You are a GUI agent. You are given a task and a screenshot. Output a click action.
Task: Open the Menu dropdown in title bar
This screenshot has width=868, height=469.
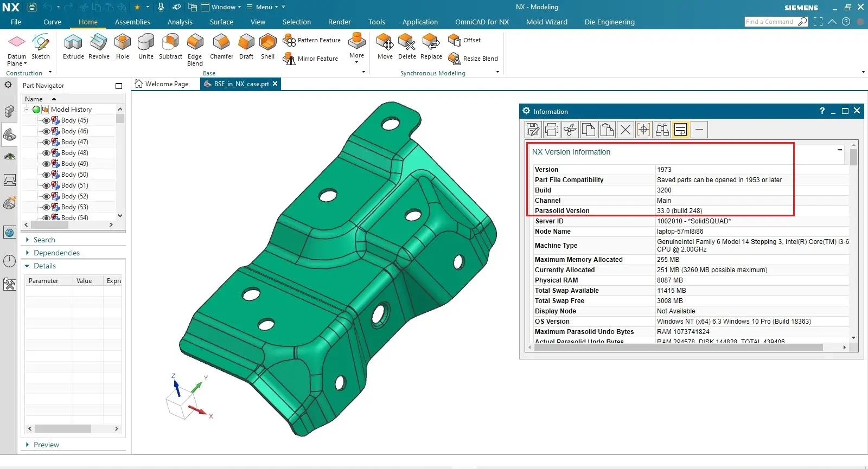[x=262, y=7]
